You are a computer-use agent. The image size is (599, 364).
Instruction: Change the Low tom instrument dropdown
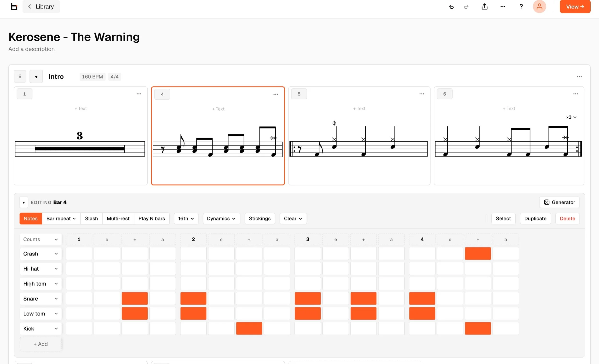(x=40, y=314)
